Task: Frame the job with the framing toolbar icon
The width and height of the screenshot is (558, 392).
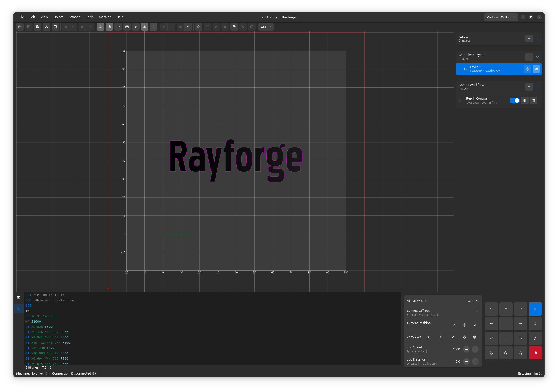Action: tap(207, 27)
